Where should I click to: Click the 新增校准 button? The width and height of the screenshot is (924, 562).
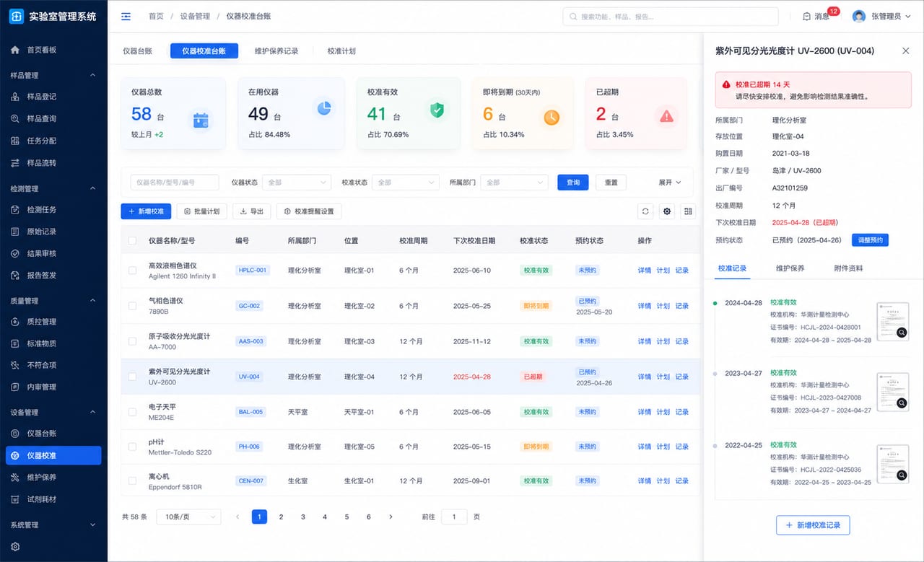(146, 211)
